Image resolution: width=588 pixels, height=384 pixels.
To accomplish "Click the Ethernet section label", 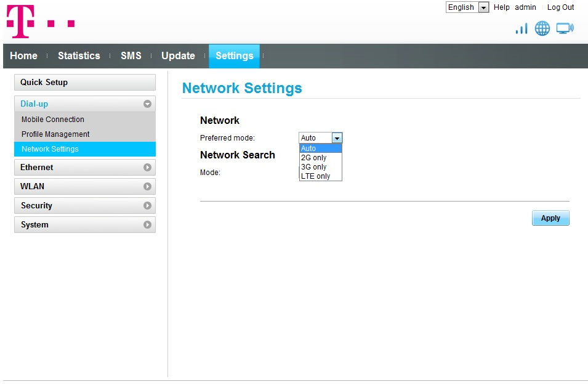I will pyautogui.click(x=37, y=168).
